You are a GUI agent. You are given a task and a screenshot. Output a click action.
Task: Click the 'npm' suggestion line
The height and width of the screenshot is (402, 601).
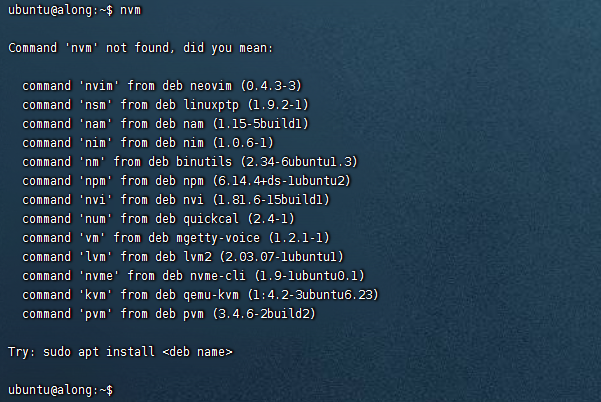[187, 181]
